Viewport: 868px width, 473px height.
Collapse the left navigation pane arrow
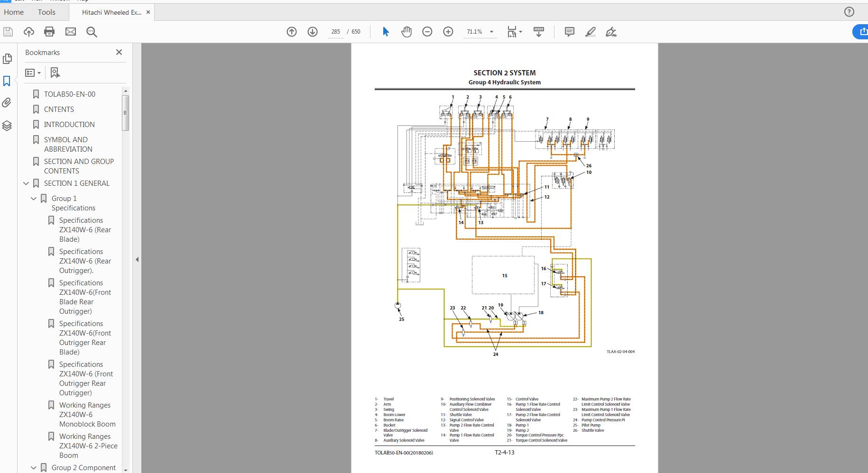(137, 259)
